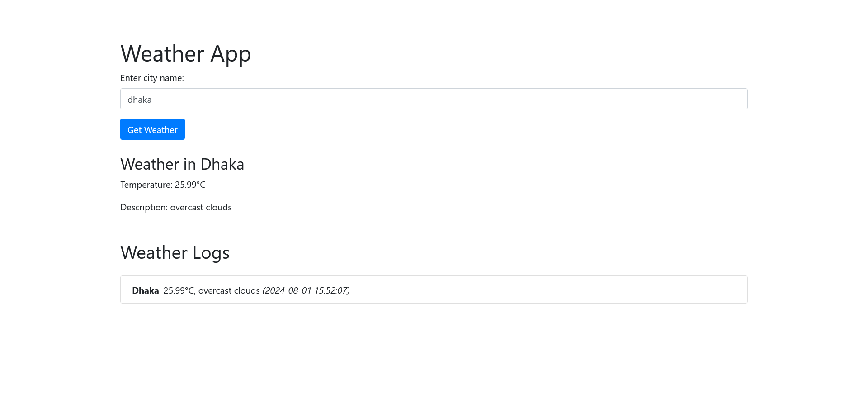The width and height of the screenshot is (868, 413).
Task: Click 'overcast clouds' inside the log entry
Action: pos(229,290)
